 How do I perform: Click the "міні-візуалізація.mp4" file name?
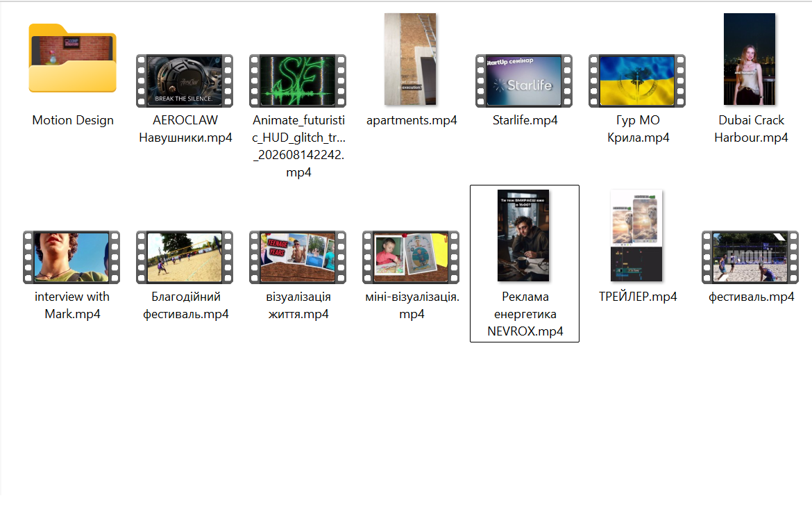pyautogui.click(x=412, y=306)
